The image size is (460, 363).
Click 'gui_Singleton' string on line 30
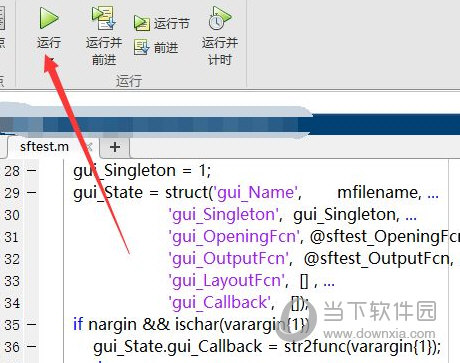[223, 215]
